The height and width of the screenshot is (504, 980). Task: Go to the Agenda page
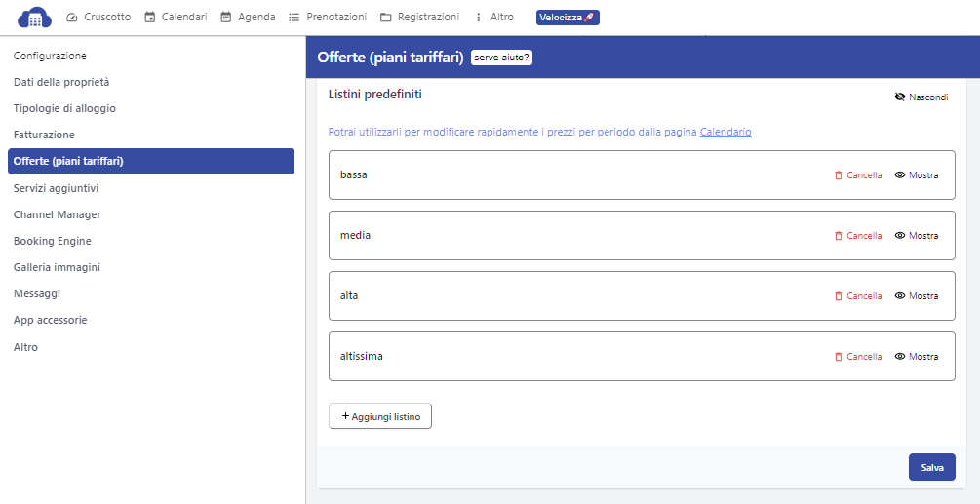pos(248,18)
